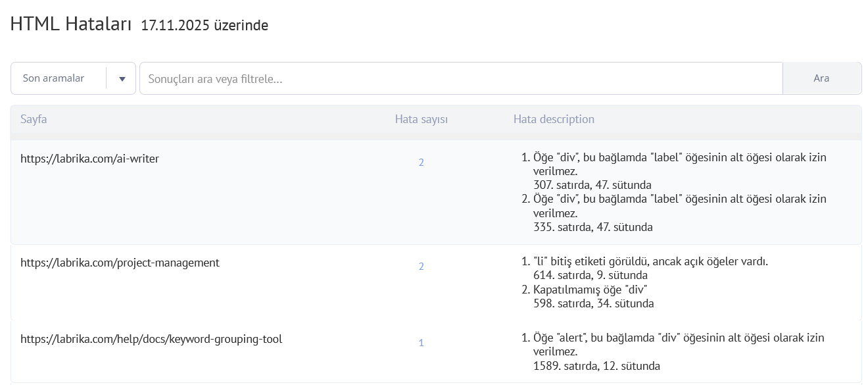
Task: Click the error count 1 for keyword-grouping-tool
Action: (422, 342)
